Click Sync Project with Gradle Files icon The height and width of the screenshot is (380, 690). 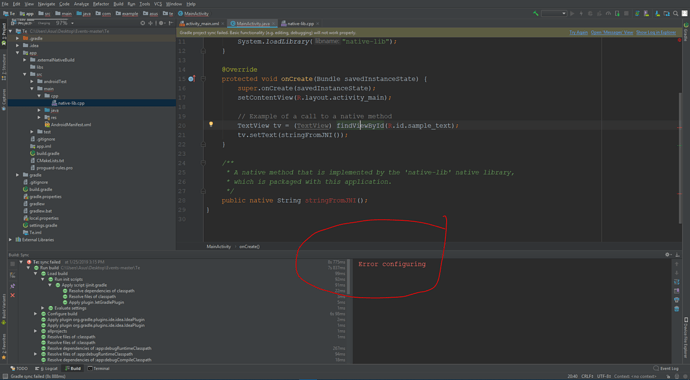point(637,14)
